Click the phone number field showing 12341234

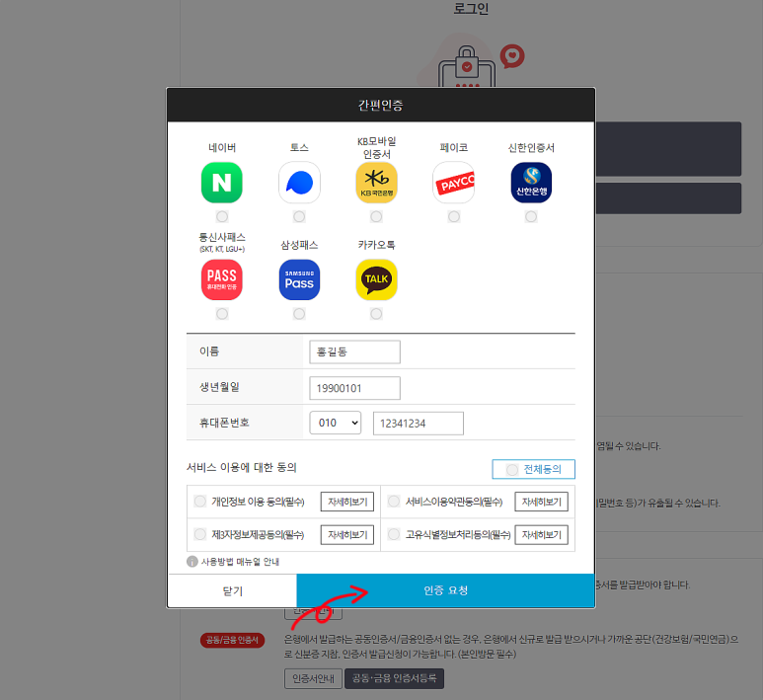418,424
